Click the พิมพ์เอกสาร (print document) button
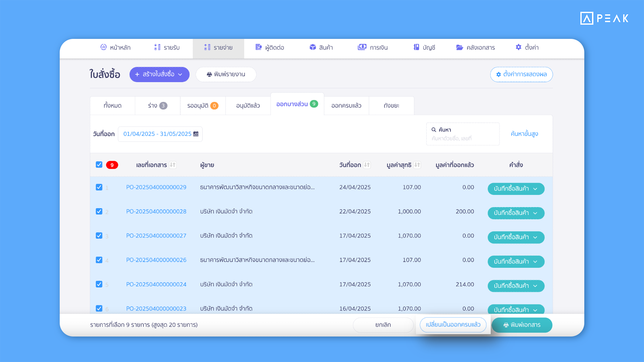Screen dimensions: 644x362 click(522, 325)
